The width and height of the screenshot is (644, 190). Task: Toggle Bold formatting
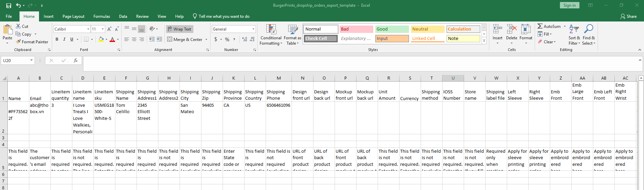click(57, 39)
